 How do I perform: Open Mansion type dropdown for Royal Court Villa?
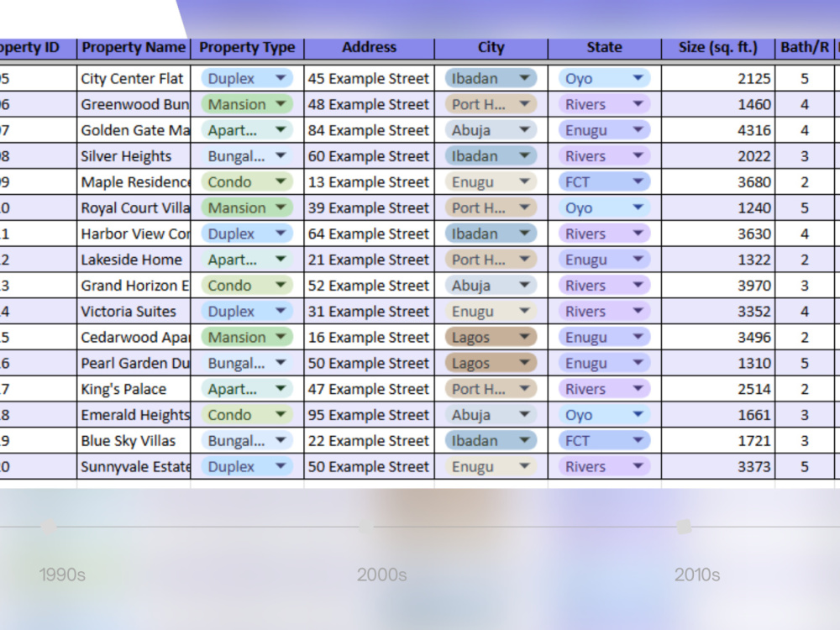tap(247, 207)
